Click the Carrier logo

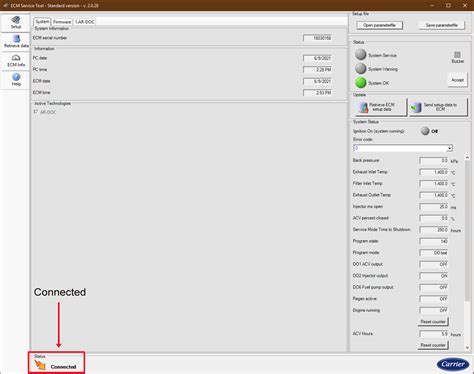click(x=453, y=364)
